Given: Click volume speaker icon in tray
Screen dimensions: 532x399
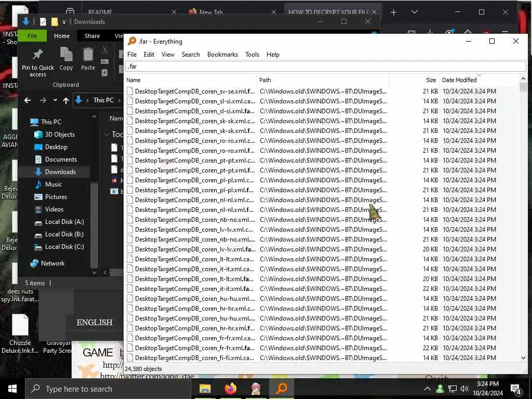Looking at the screenshot, I should coord(464,389).
